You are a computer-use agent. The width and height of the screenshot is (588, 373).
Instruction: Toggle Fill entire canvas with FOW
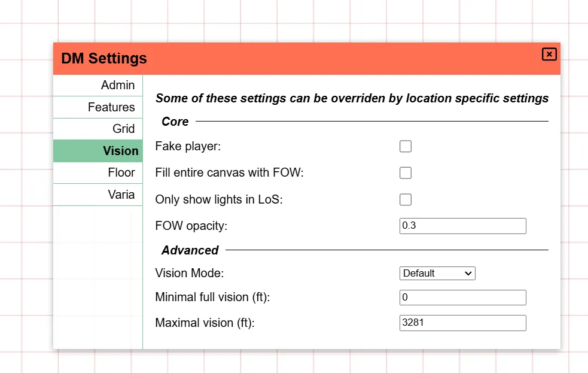click(x=406, y=172)
